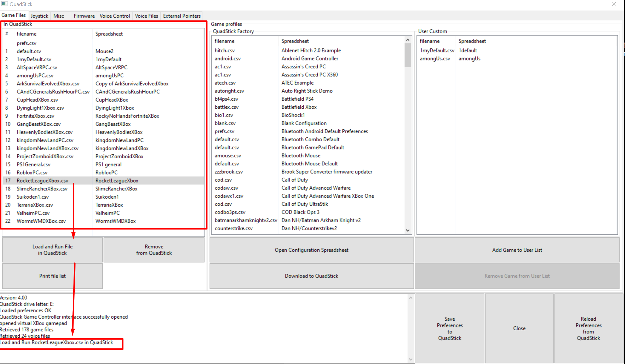Select CupHeadXBox.csv file row
This screenshot has width=625, height=364.
point(103,100)
